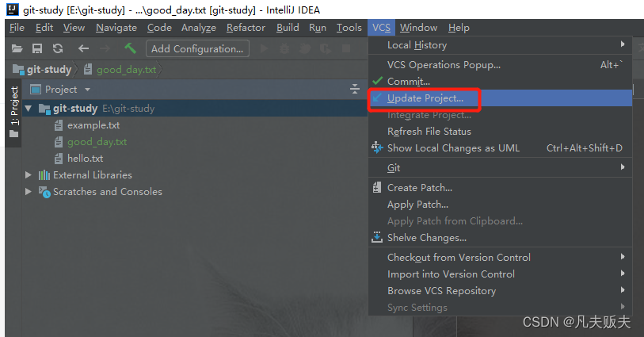Open the Code menu

coord(159,28)
